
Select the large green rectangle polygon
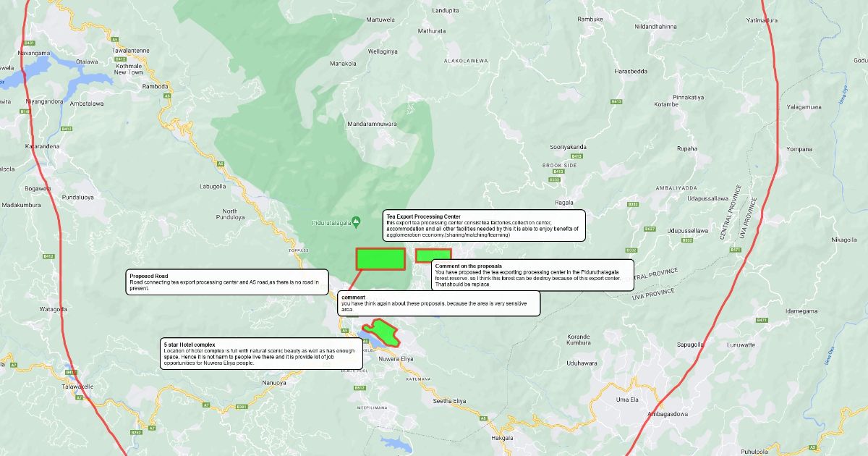pyautogui.click(x=380, y=259)
